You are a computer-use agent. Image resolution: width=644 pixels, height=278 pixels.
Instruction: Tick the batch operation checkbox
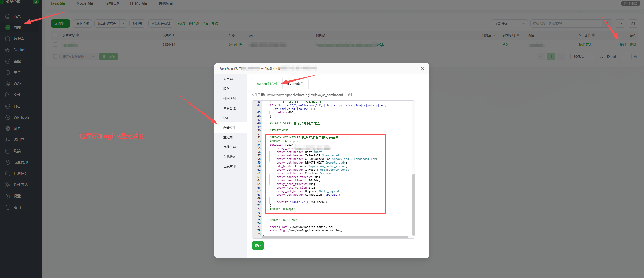(55, 56)
